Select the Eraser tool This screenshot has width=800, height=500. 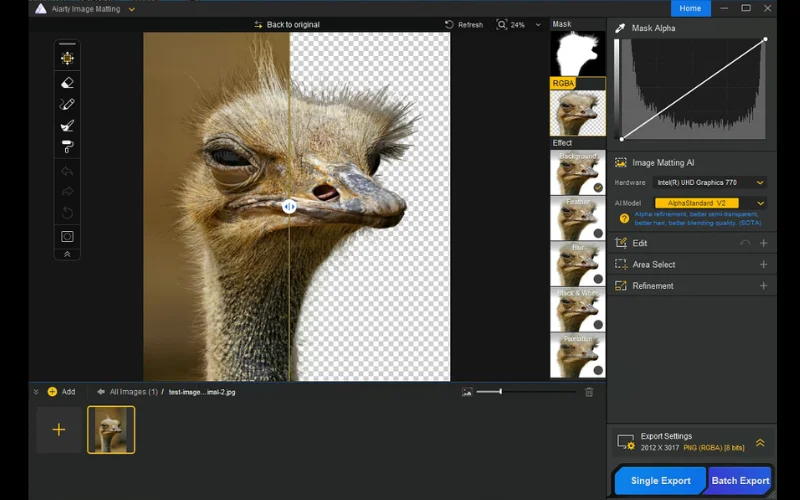[67, 83]
